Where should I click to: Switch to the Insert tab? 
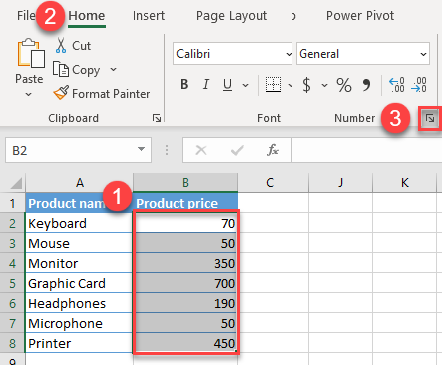(x=149, y=16)
